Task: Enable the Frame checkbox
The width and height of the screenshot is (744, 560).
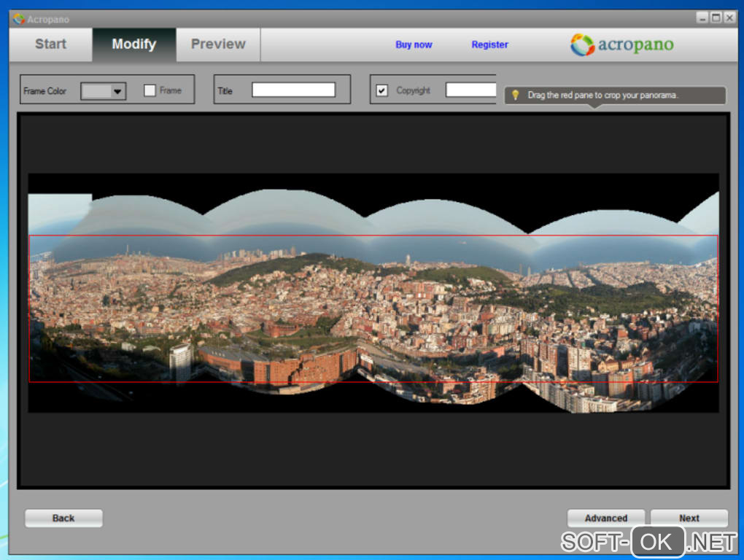Action: (x=150, y=90)
